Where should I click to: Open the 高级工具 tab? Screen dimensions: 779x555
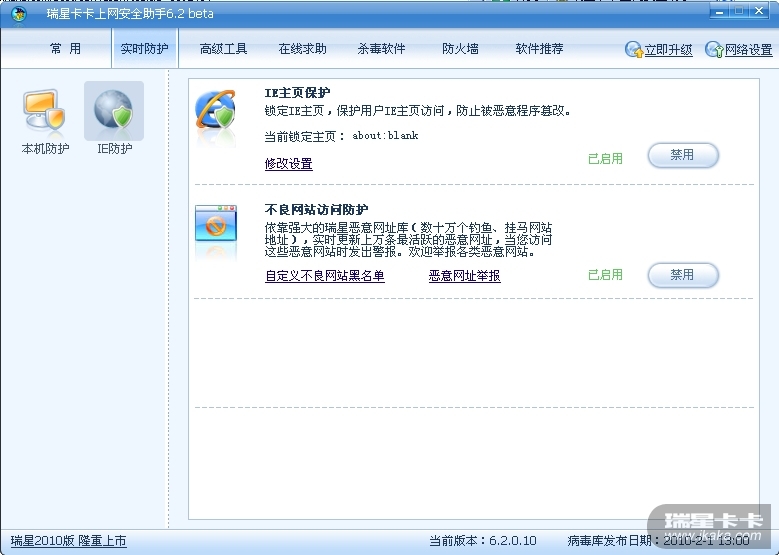coord(223,49)
